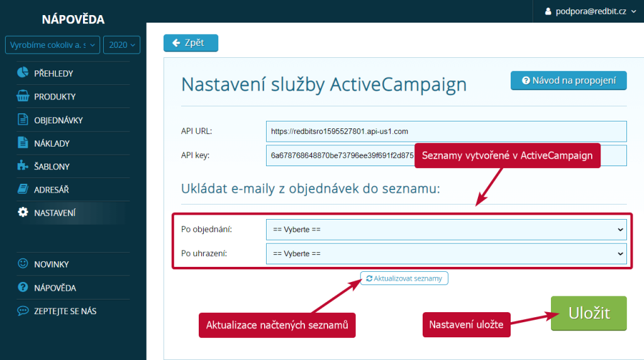The width and height of the screenshot is (644, 360).
Task: Click into the API URL field
Action: pyautogui.click(x=446, y=132)
